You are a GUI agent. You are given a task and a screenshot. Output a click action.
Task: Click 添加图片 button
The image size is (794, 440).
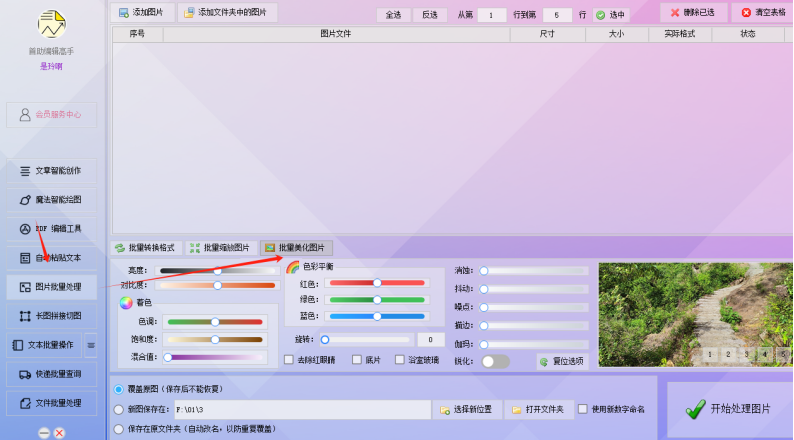coord(142,13)
